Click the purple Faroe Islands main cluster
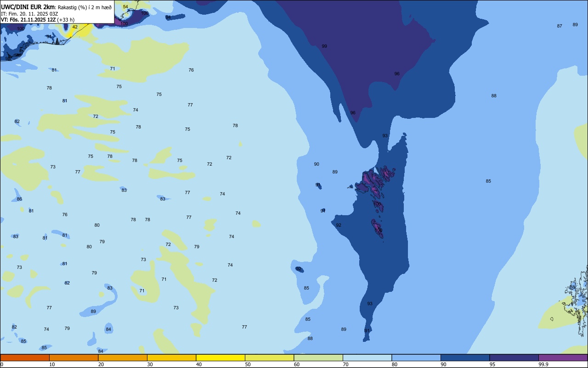The image size is (588, 368). (372, 181)
